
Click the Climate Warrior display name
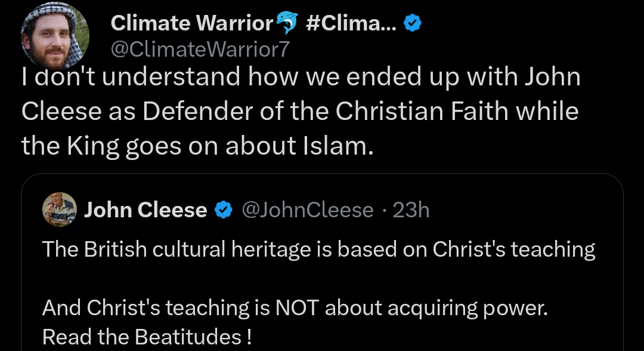(191, 23)
